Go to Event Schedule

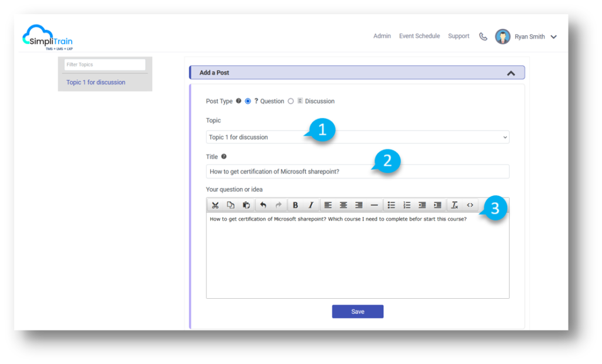[x=419, y=36]
